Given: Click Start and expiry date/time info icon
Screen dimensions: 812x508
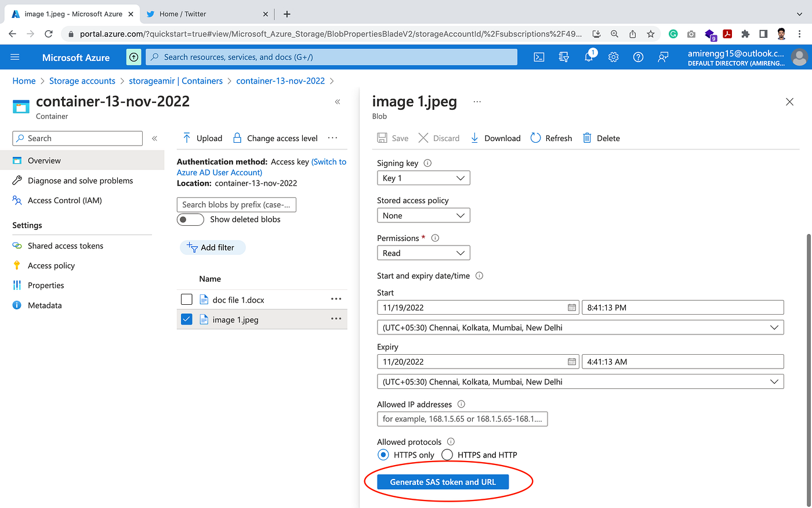Looking at the screenshot, I should click(479, 276).
